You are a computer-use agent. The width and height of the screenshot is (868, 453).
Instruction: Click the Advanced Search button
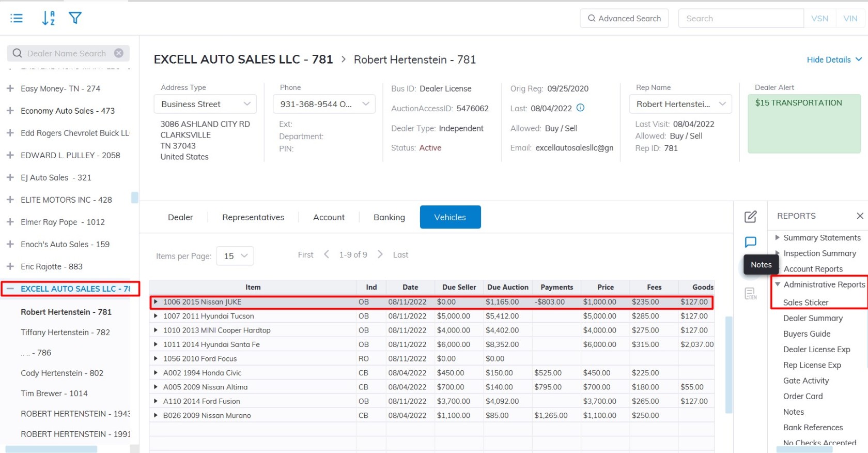624,19
